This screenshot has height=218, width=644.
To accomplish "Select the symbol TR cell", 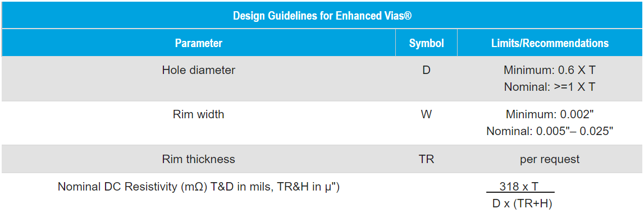I will click(426, 159).
